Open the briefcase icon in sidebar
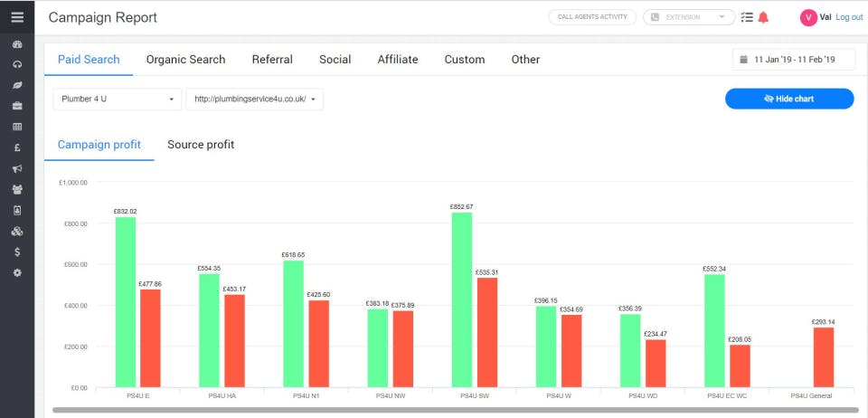 [17, 106]
